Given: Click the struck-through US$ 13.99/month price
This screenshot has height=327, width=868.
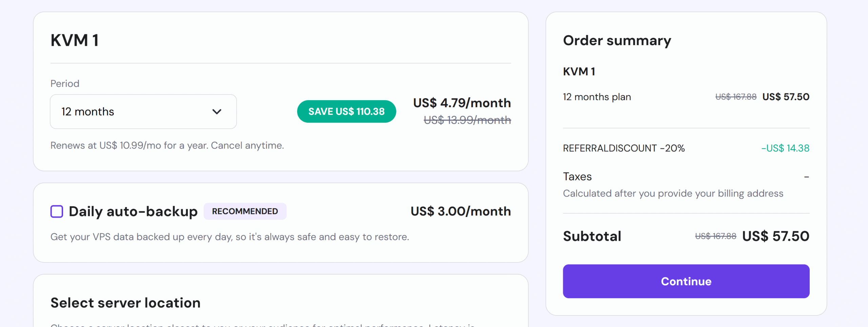Looking at the screenshot, I should click(x=467, y=120).
